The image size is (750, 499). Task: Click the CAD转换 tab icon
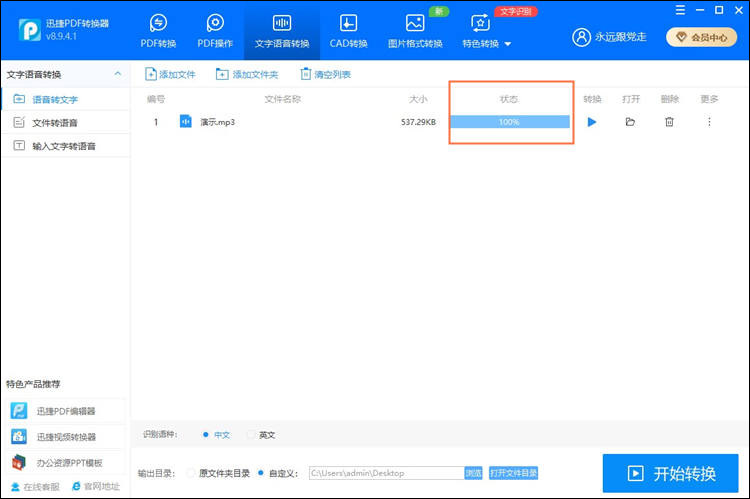pos(348,22)
